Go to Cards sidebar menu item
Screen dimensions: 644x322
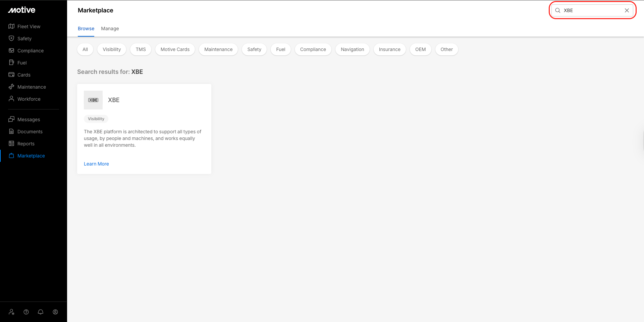click(x=24, y=75)
